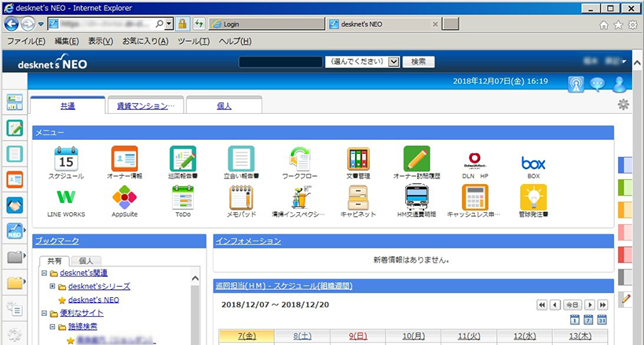Open the メモパッド notepad icon
This screenshot has height=345, width=644.
(241, 196)
